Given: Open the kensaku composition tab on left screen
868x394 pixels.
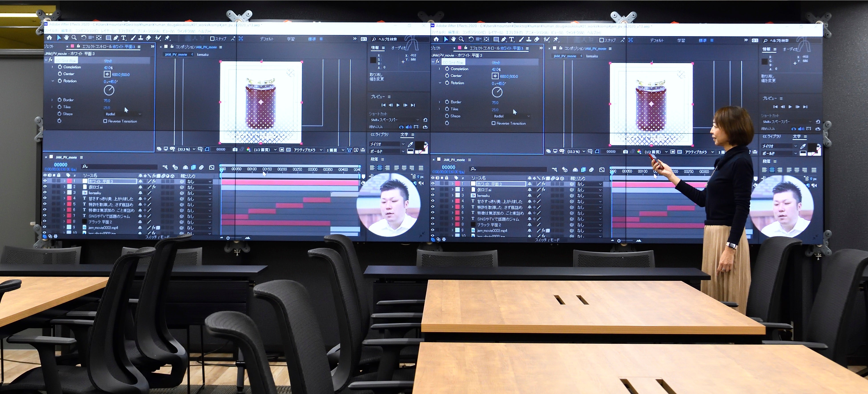Looking at the screenshot, I should click(203, 54).
